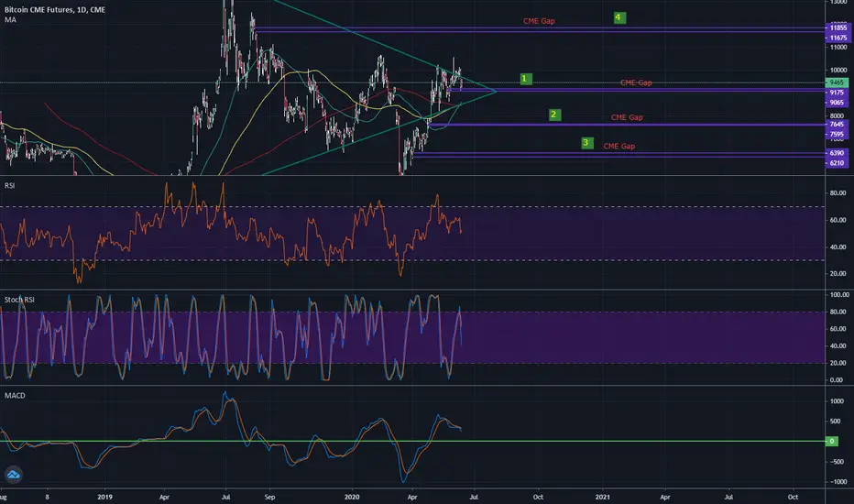Select the CME Gap label beside marker 4
854x504 pixels.
point(539,21)
